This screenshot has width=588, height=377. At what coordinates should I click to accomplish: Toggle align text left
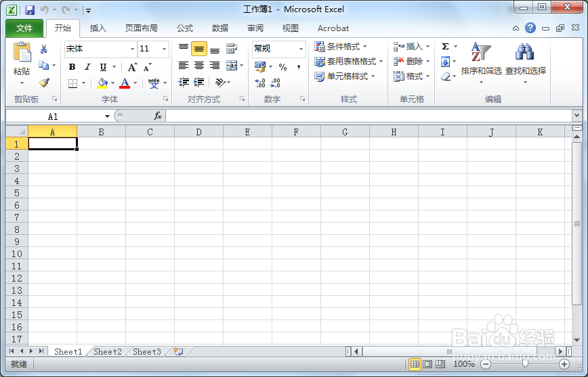184,66
